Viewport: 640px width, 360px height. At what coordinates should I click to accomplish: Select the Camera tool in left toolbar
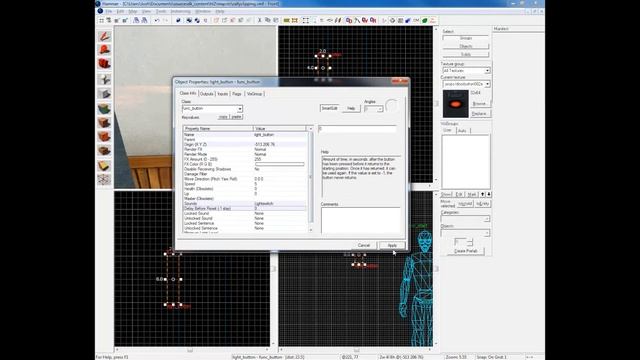104,64
